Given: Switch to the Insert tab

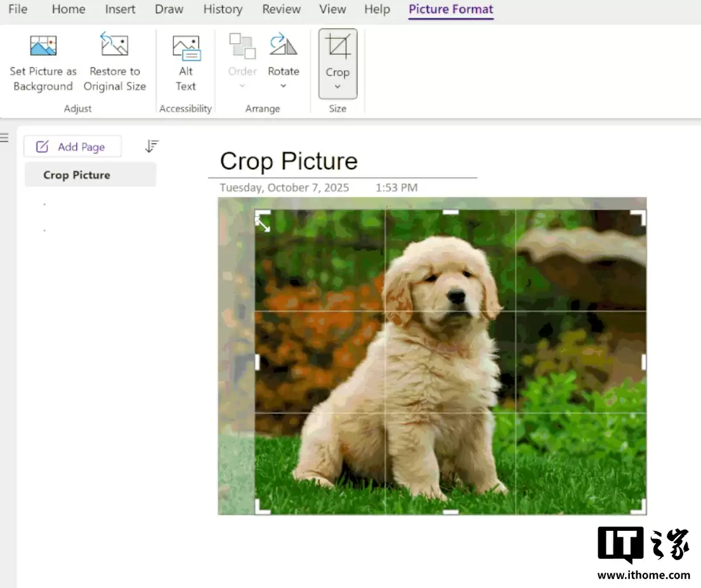Looking at the screenshot, I should (121, 9).
